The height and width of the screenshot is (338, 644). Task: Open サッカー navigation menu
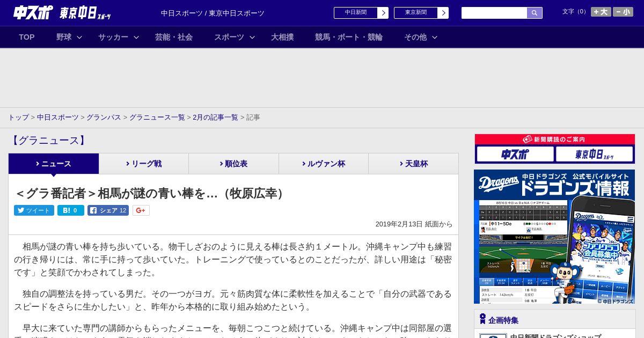(x=113, y=37)
